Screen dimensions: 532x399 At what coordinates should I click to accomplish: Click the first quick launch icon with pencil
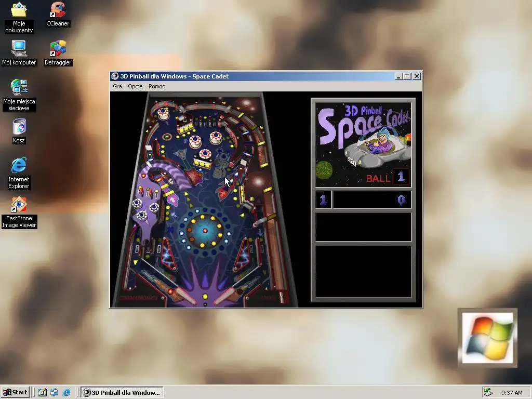[x=42, y=393]
